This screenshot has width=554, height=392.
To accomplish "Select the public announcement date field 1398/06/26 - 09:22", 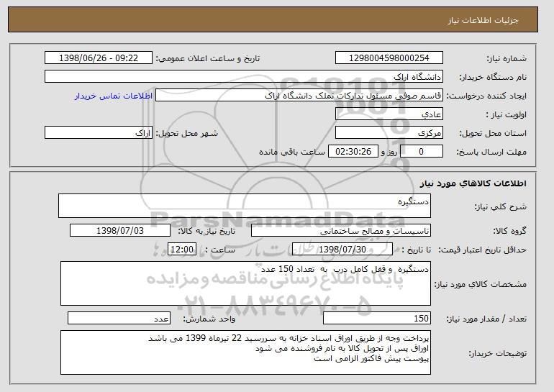I will 99,58.
